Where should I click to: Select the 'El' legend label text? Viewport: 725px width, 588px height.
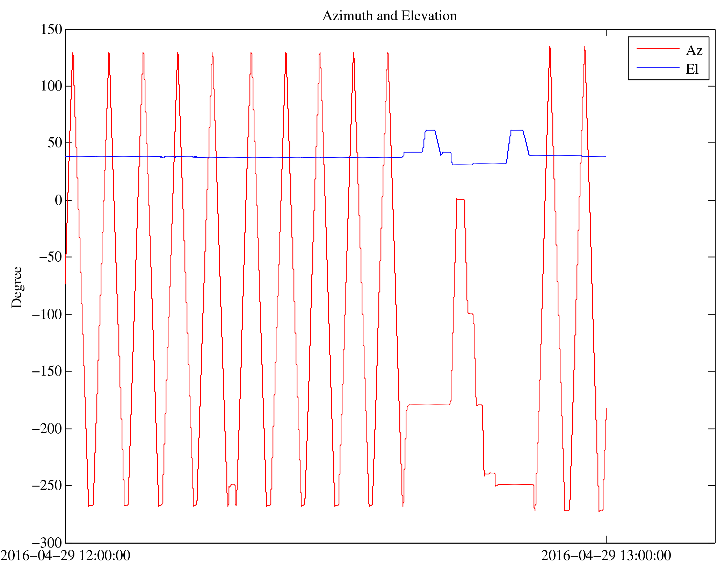[x=692, y=69]
